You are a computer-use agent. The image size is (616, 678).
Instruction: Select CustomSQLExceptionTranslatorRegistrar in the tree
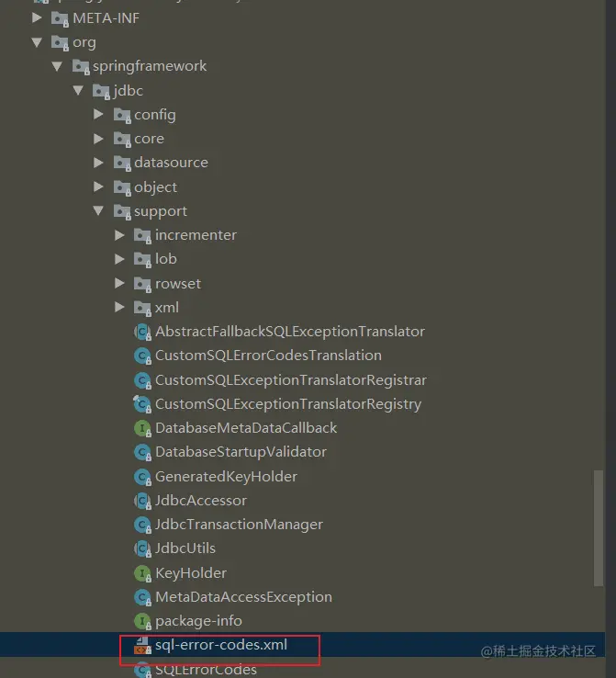(291, 379)
